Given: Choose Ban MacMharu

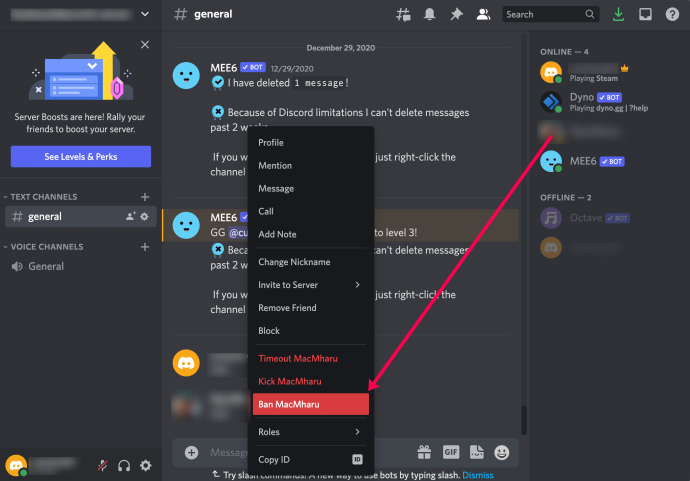Looking at the screenshot, I should point(311,404).
